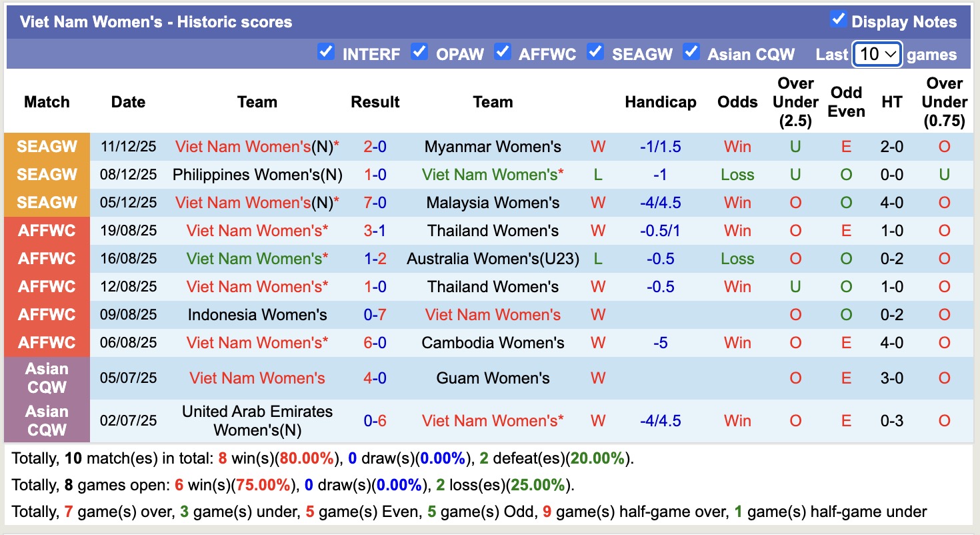Toggle the SEAGW filter checkbox
Image resolution: width=980 pixels, height=535 pixels.
(595, 52)
